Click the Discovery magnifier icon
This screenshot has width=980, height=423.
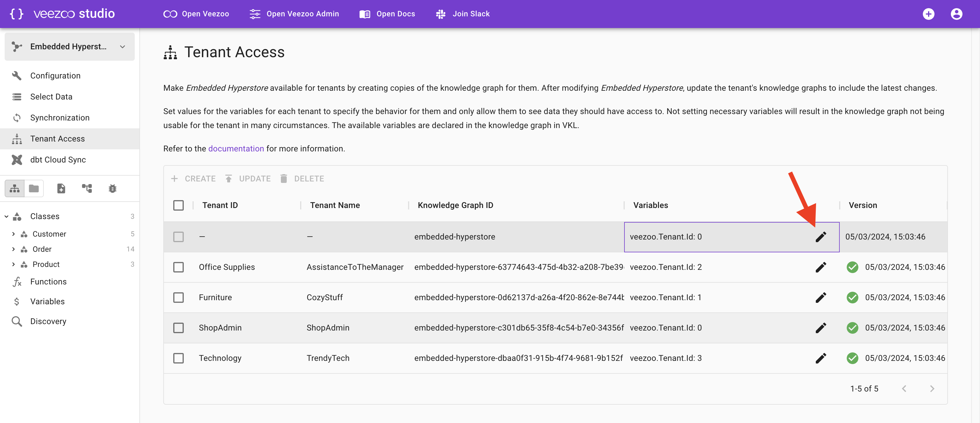point(17,321)
